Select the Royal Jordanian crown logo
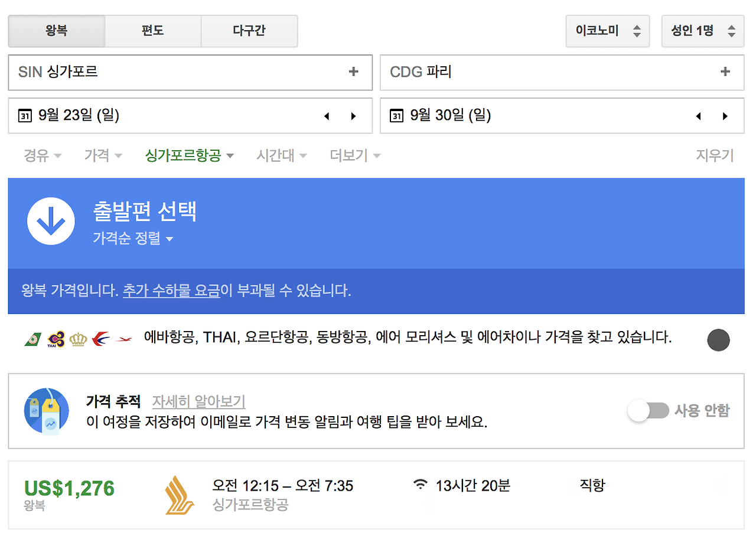This screenshot has height=542, width=756. click(x=78, y=339)
